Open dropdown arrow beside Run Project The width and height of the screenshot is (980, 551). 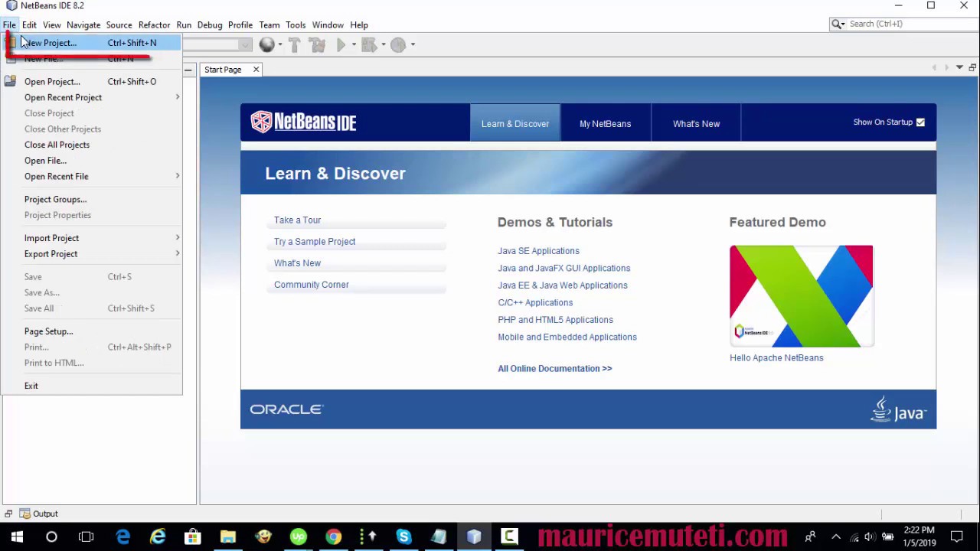[x=353, y=44]
